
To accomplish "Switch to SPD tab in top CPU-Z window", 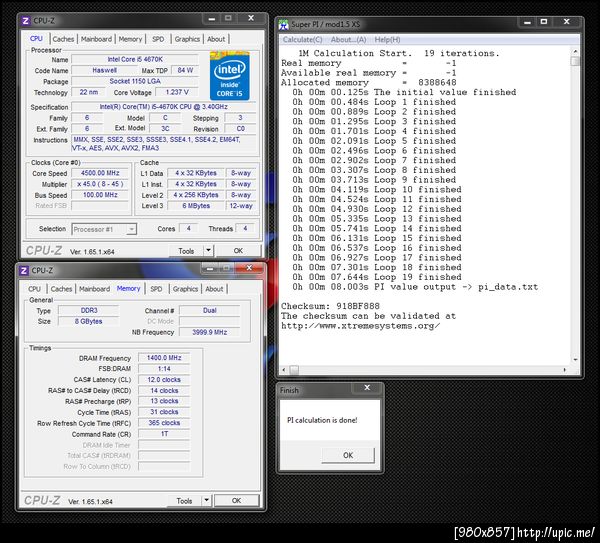I will click(x=158, y=39).
